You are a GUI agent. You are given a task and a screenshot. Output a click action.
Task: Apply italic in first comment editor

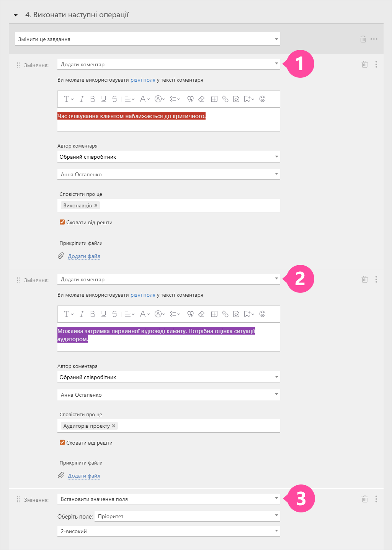82,99
